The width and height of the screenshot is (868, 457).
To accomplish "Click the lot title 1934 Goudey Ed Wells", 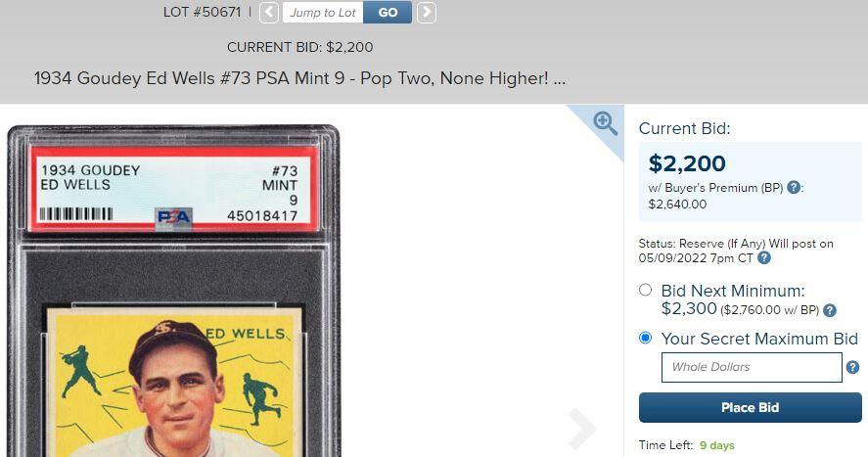I will pos(299,78).
